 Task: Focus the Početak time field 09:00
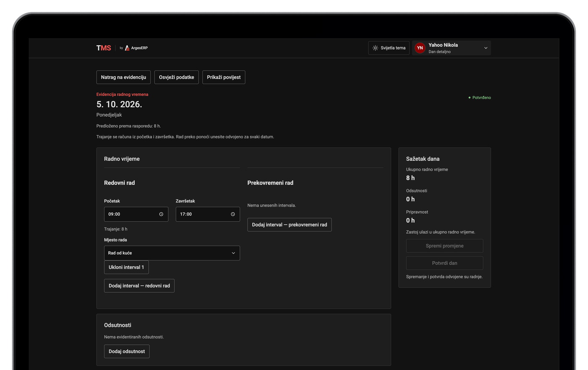(136, 214)
